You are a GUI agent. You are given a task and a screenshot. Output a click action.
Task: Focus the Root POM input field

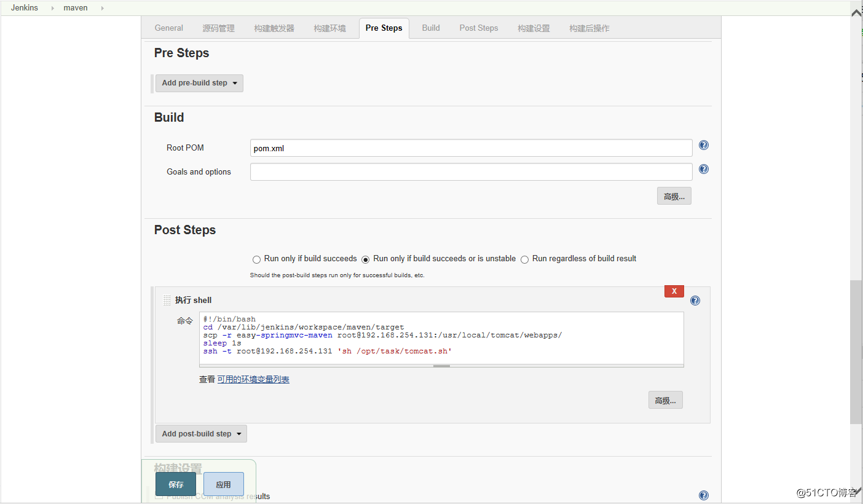click(x=471, y=148)
